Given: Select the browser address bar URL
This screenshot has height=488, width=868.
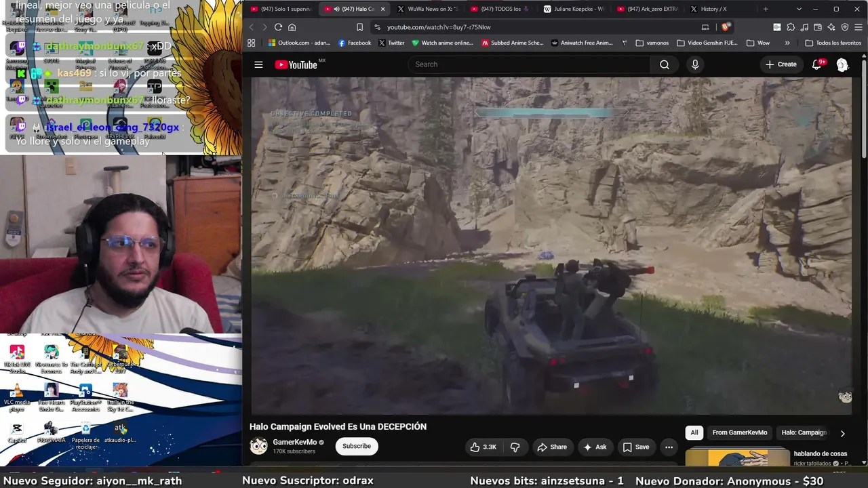Looking at the screenshot, I should click(x=439, y=27).
